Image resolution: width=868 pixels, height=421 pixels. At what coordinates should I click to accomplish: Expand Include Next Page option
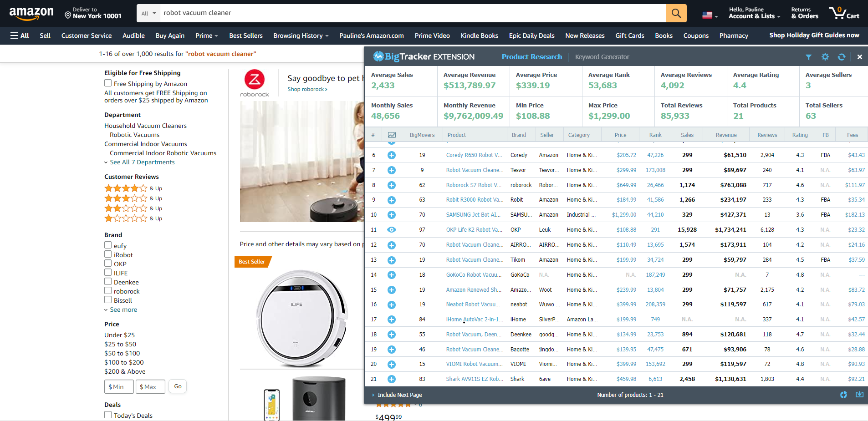397,395
